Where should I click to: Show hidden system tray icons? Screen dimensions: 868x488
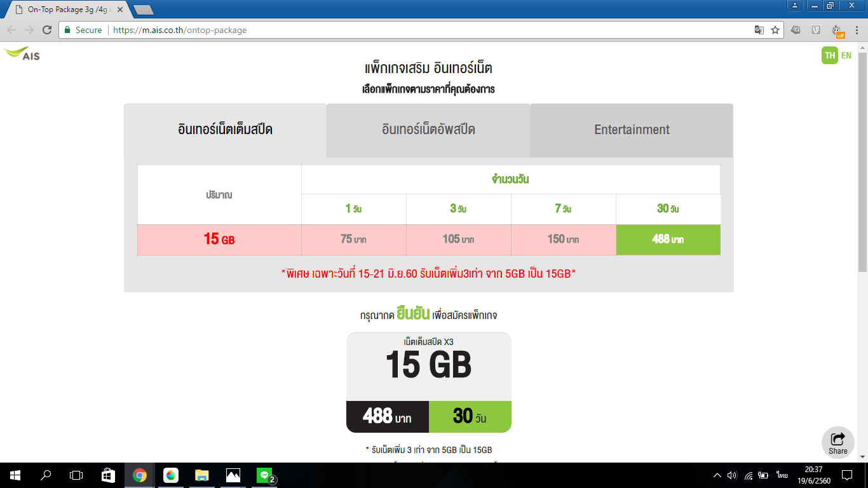717,475
